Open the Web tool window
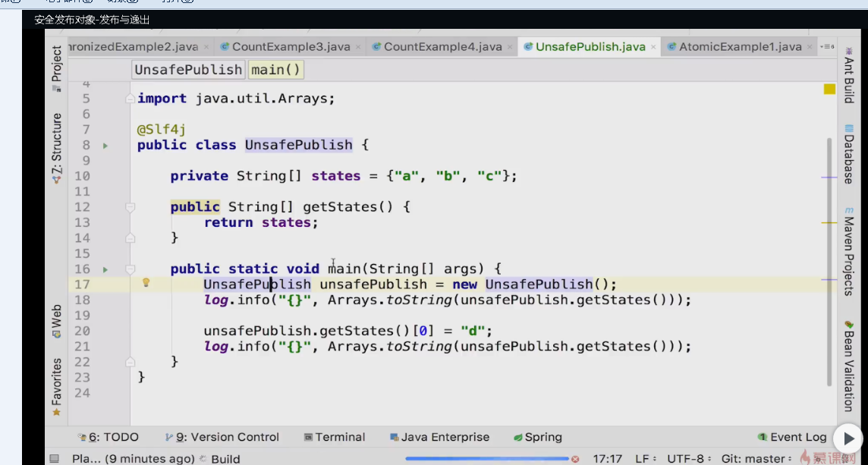This screenshot has width=868, height=465. [57, 321]
